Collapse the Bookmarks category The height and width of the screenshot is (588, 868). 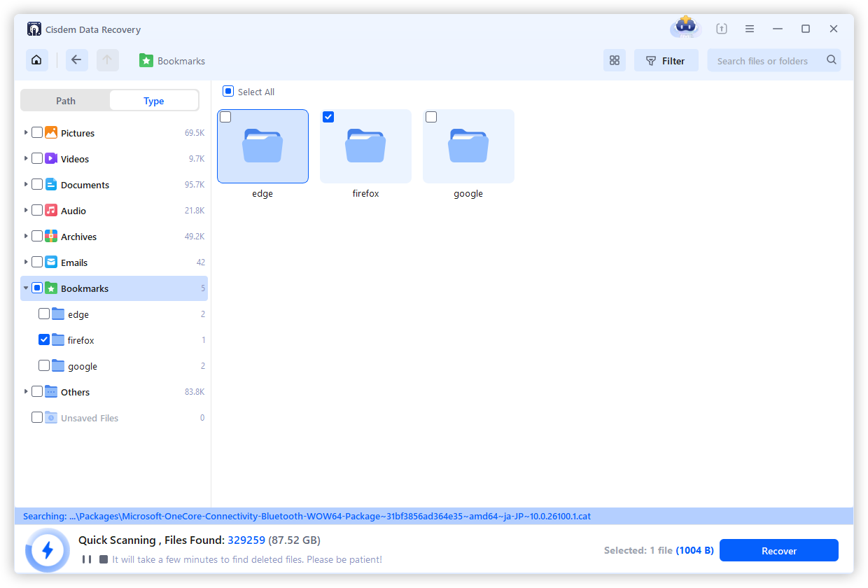coord(25,288)
